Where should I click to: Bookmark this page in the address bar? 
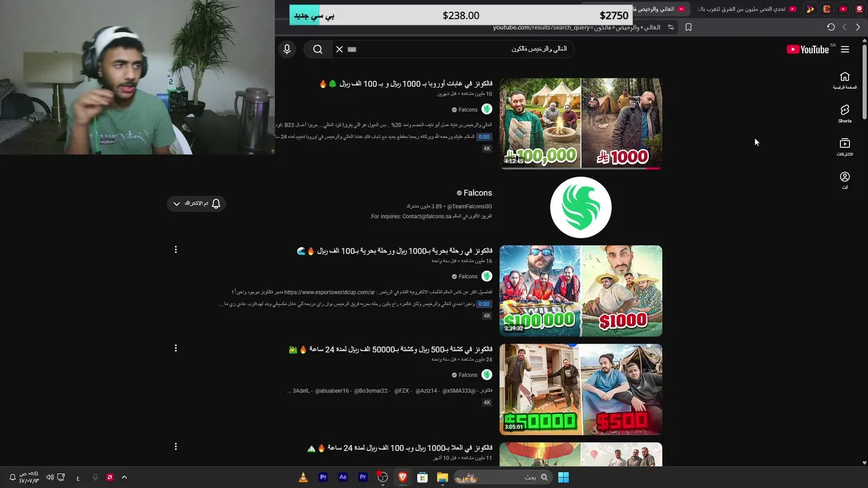pos(688,27)
